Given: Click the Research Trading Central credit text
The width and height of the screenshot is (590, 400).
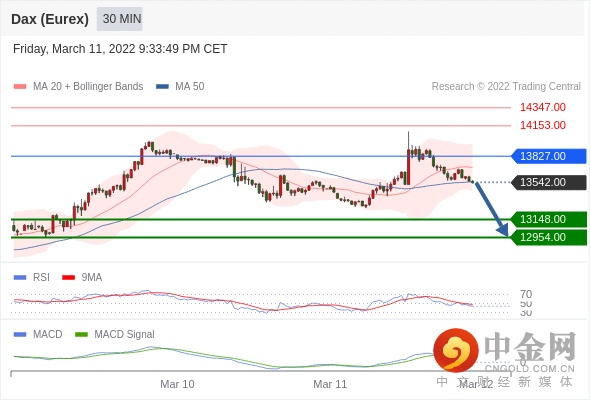Looking at the screenshot, I should pyautogui.click(x=506, y=87).
